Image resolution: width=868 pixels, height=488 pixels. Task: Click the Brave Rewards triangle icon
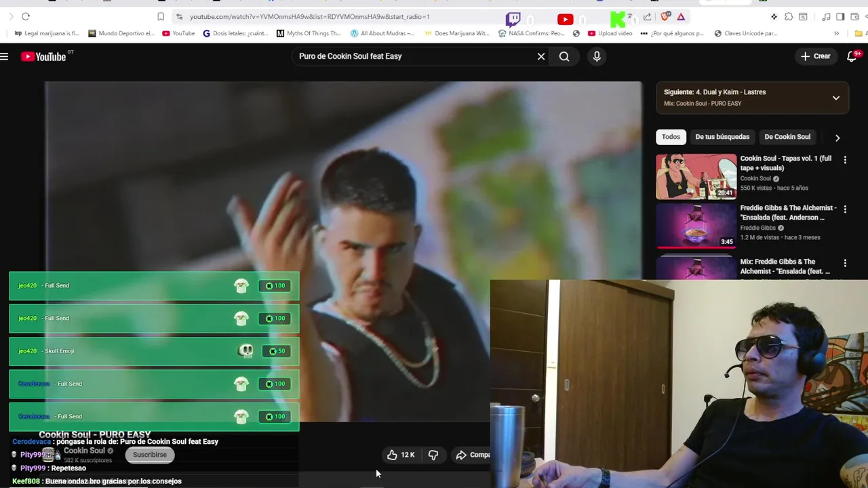681,16
